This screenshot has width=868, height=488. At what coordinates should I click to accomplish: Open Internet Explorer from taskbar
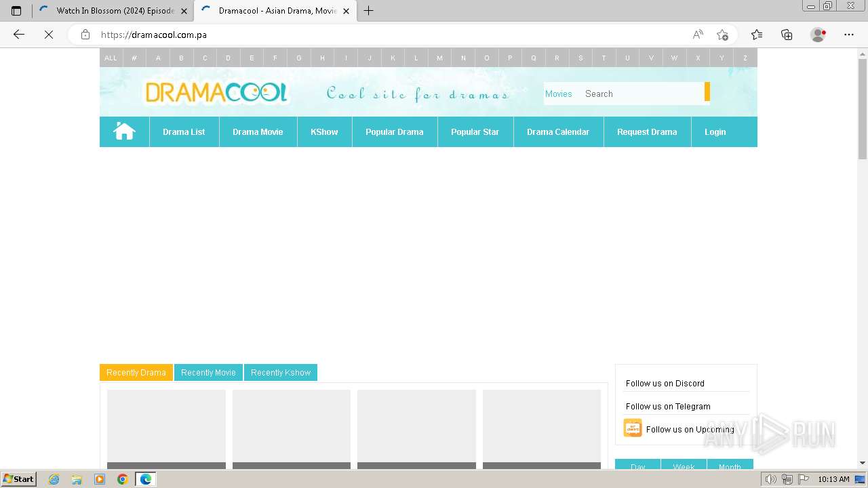(x=54, y=479)
